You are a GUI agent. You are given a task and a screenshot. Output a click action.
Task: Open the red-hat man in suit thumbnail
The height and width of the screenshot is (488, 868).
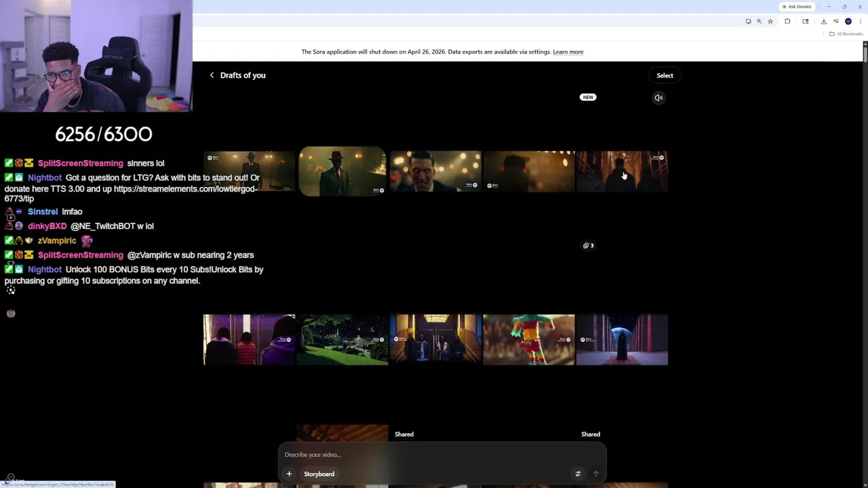click(x=342, y=171)
